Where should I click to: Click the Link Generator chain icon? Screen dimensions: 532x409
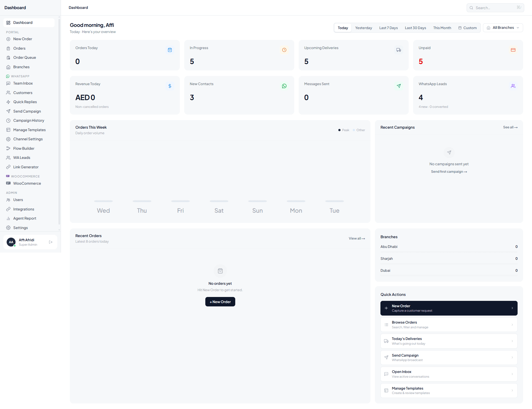tap(8, 167)
